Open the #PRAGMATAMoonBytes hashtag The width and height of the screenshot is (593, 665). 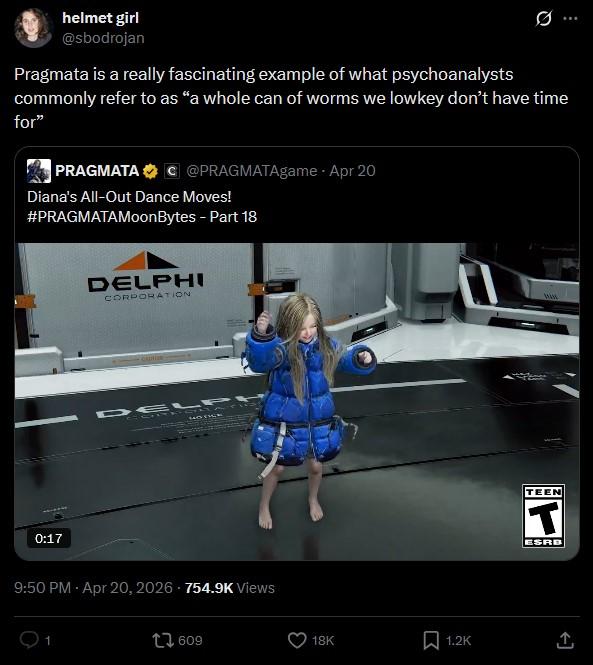click(x=111, y=217)
